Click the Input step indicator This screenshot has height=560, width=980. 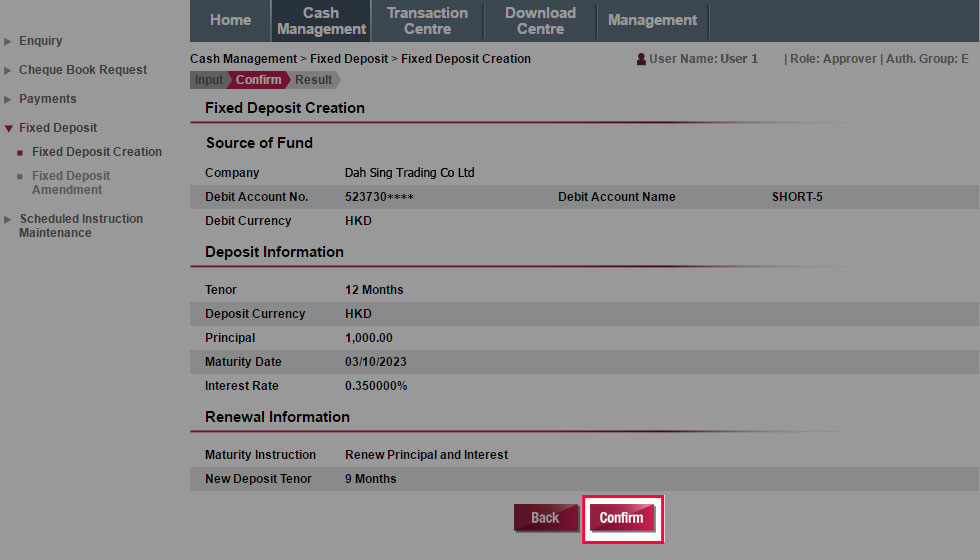(x=209, y=80)
